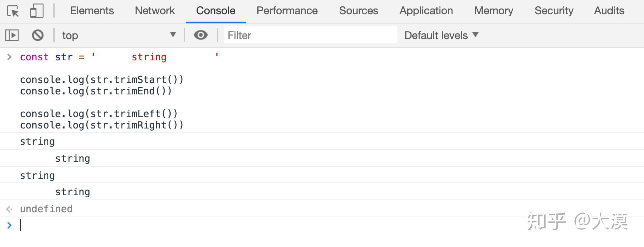Select the Security tab
The height and width of the screenshot is (247, 644).
tap(554, 11)
